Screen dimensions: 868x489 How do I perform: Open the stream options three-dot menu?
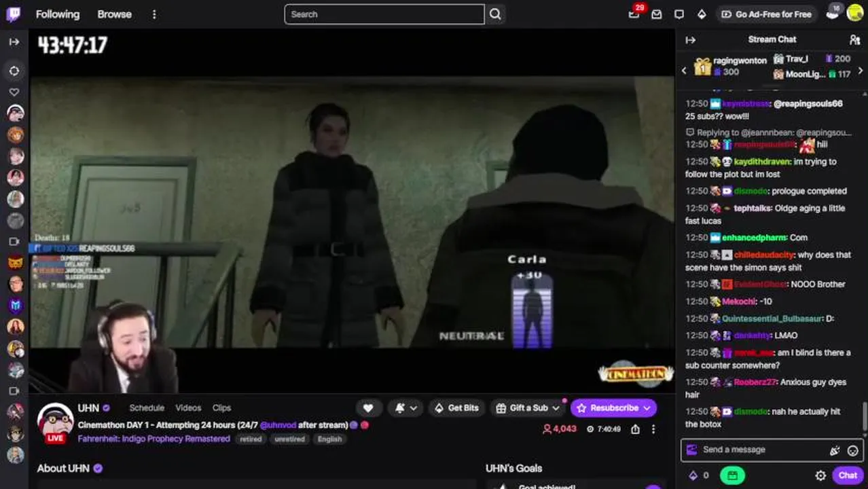[x=653, y=429]
